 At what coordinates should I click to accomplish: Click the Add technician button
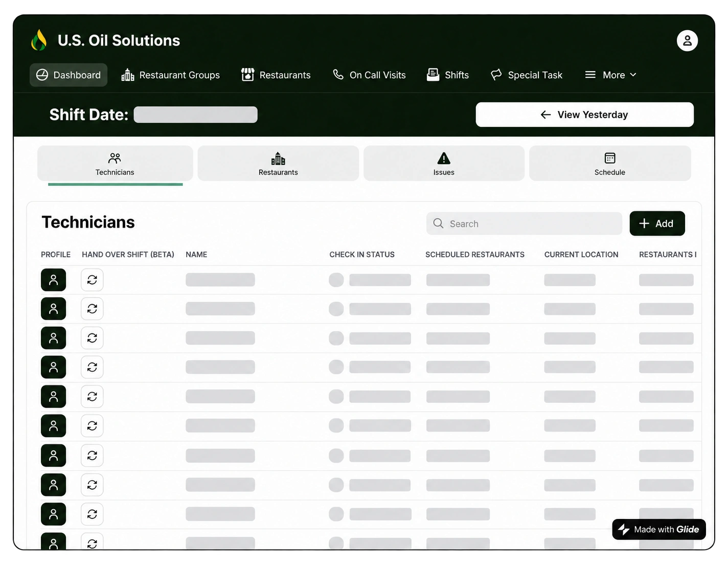pyautogui.click(x=657, y=223)
